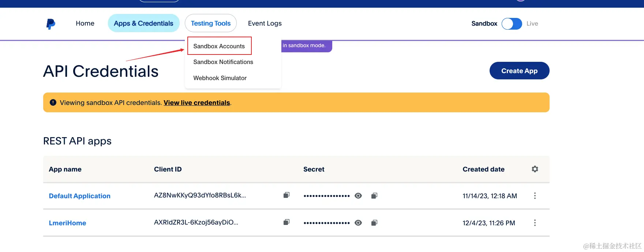The height and width of the screenshot is (252, 644).
Task: Click client ID text AZ8NwKKyQ93dYfo8RBsL6k...
Action: coord(200,195)
